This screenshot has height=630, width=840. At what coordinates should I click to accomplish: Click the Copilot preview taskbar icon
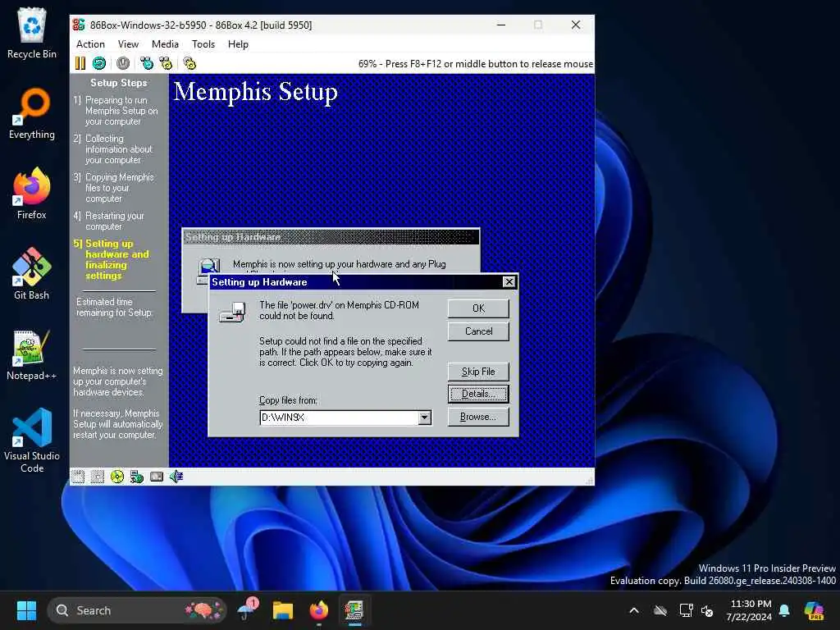click(814, 610)
